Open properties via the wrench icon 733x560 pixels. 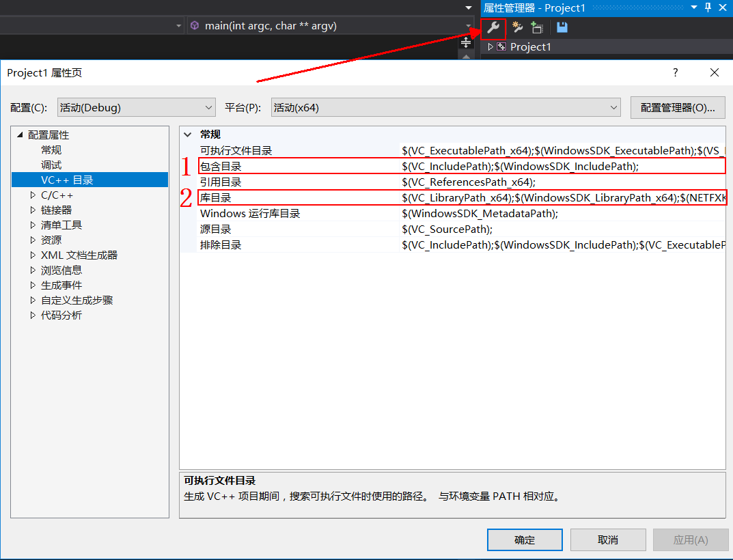[x=493, y=27]
